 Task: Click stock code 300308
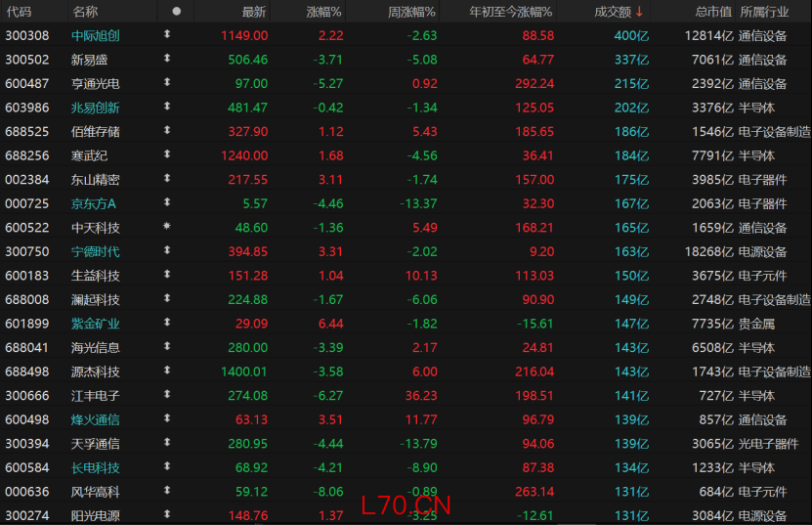[x=27, y=36]
